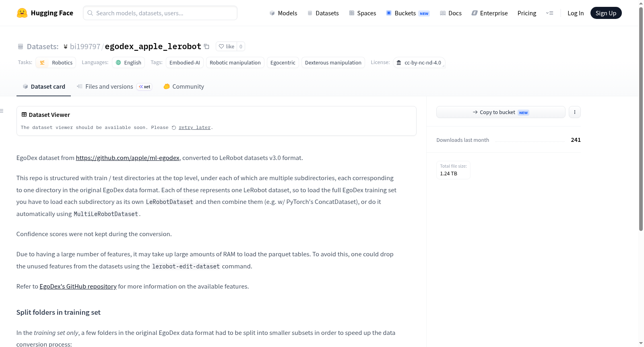The height and width of the screenshot is (347, 644).
Task: Go to the Pricing page
Action: click(527, 13)
